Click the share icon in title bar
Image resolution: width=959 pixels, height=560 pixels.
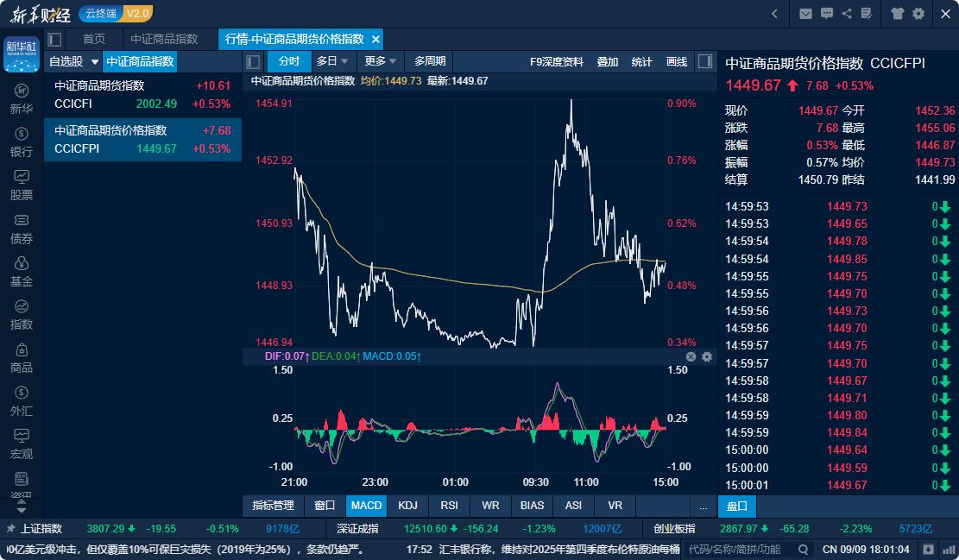click(x=847, y=14)
